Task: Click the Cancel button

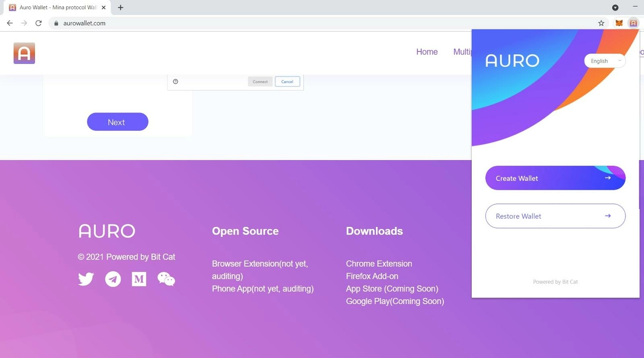Action: 287,81
